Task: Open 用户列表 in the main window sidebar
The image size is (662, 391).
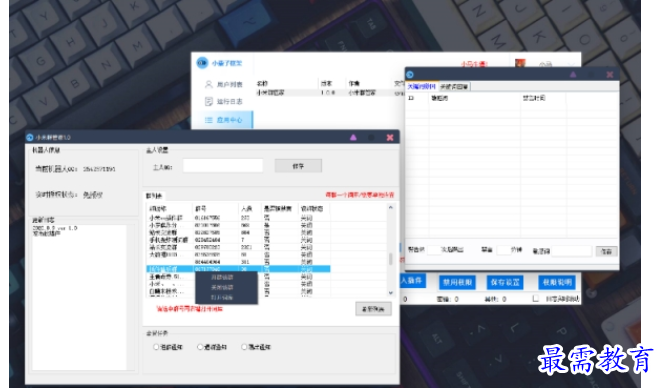Action: (x=224, y=84)
